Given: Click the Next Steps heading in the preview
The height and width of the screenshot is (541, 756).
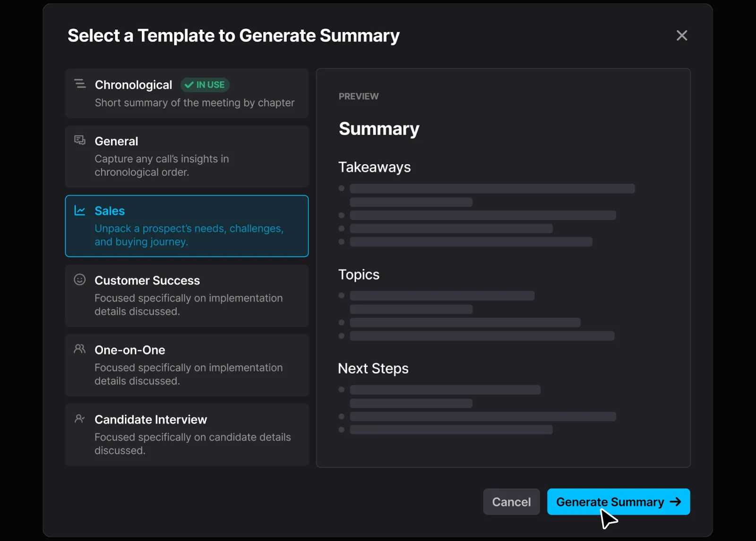Looking at the screenshot, I should point(373,368).
